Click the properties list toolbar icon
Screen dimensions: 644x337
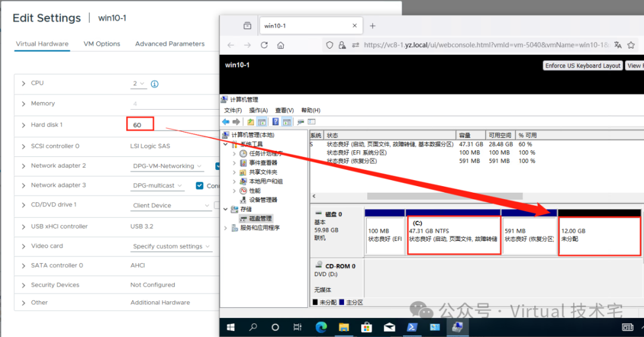(x=312, y=122)
